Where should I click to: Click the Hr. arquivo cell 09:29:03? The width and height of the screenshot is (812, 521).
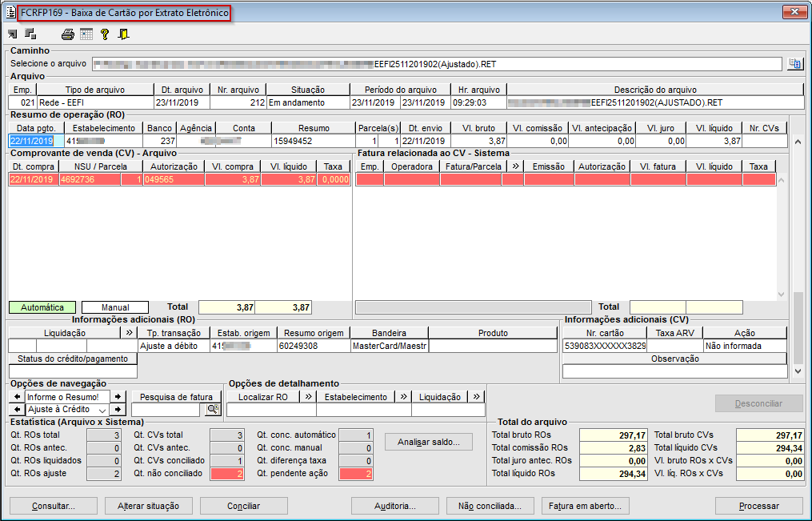(x=478, y=102)
